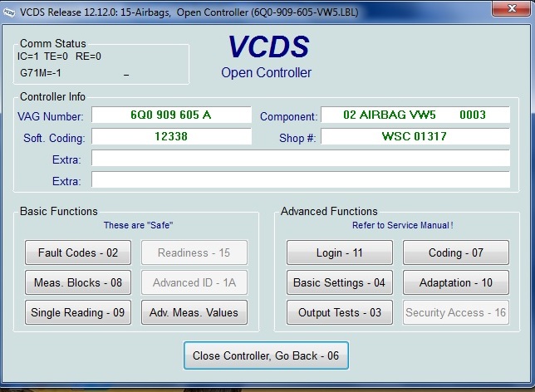Close the VCDS window
This screenshot has width=535, height=392.
click(512, 8)
